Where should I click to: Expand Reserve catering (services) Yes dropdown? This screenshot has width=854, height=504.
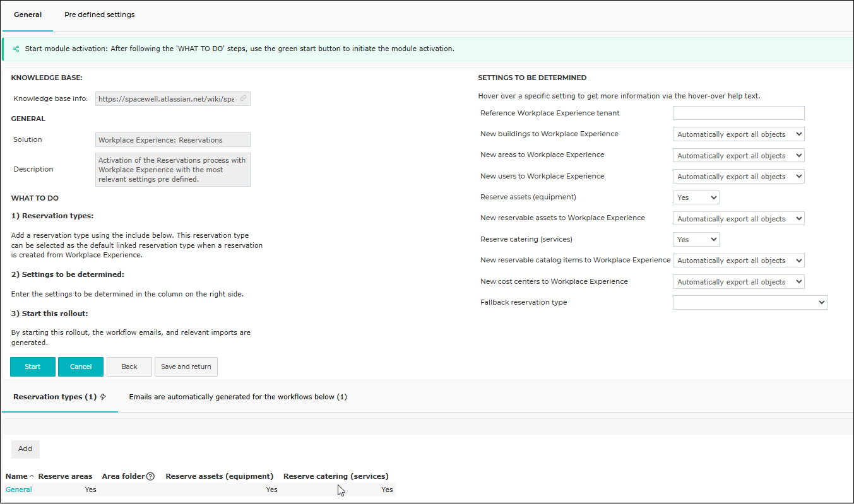696,240
